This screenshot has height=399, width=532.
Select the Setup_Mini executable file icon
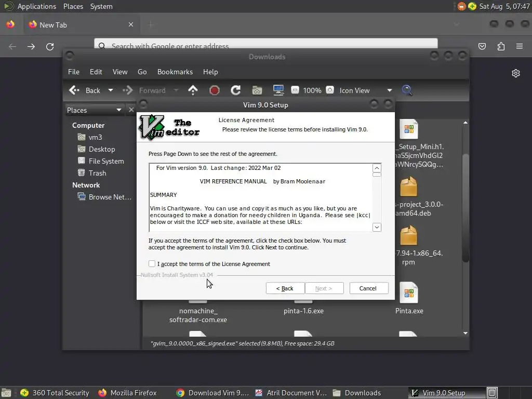tap(408, 129)
